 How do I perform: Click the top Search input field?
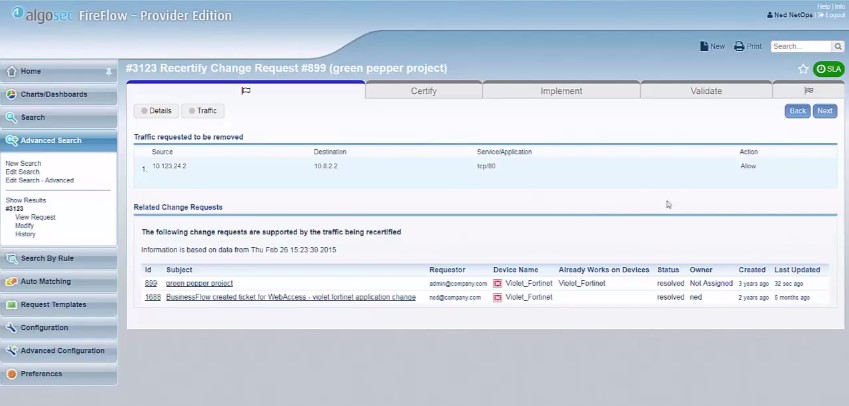pyautogui.click(x=801, y=47)
